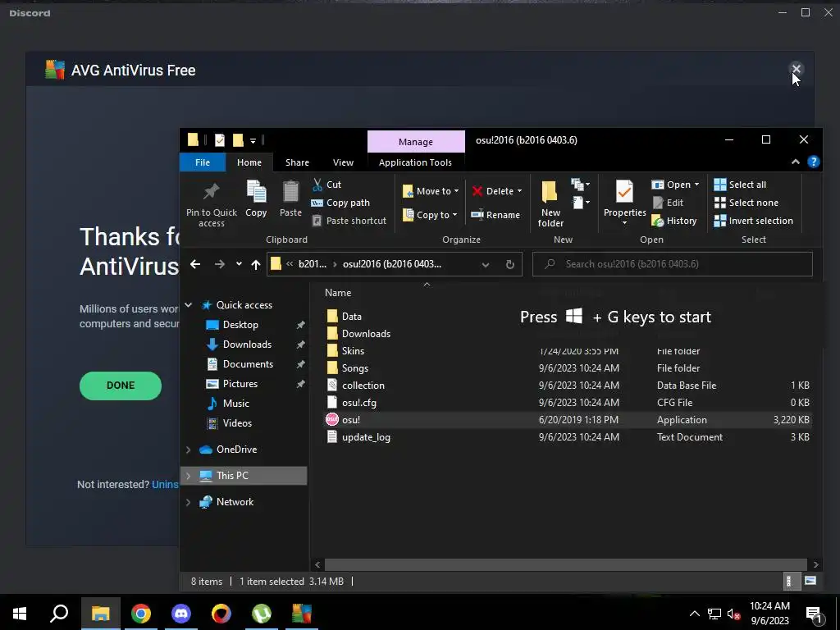Open AVG icon in the taskbar
840x630 pixels.
302,614
